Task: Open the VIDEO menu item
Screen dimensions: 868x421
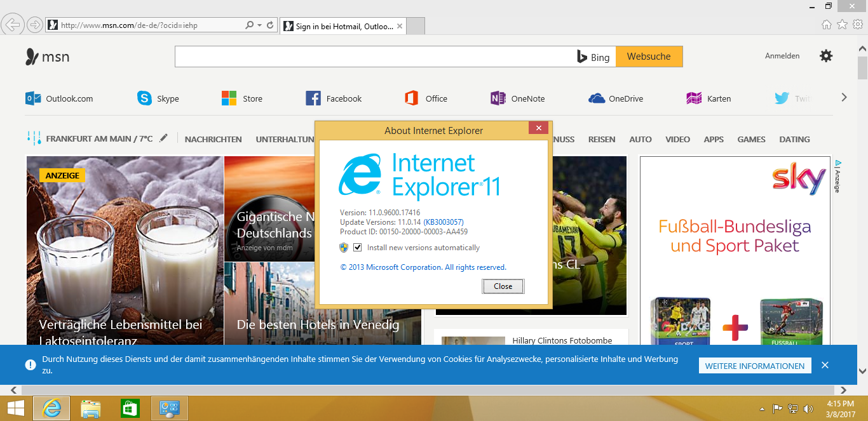Action: pos(678,139)
